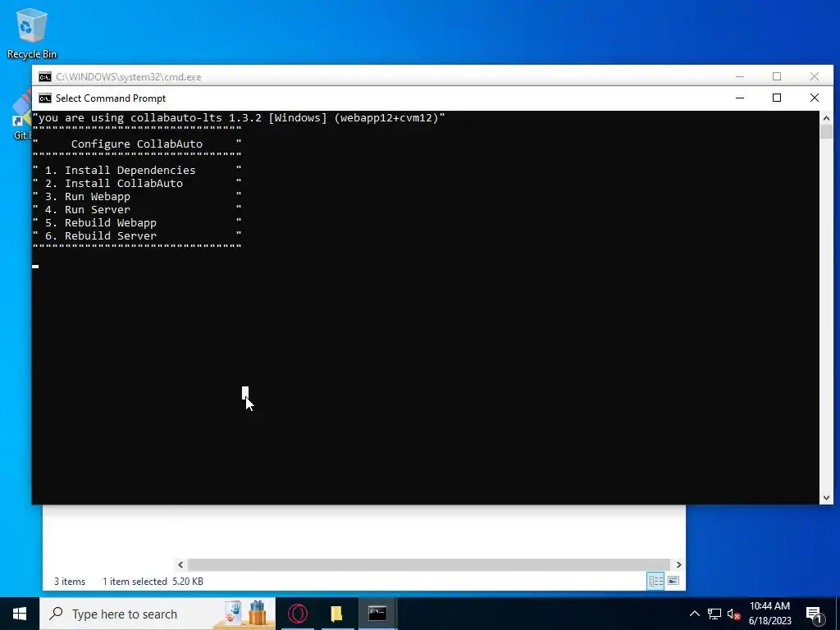This screenshot has width=840, height=630.
Task: Click the taskbar search box
Action: pos(157,614)
